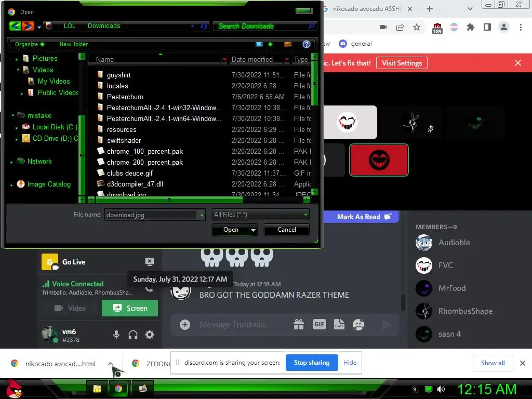Expand the Open button split arrow
Viewport: 532px width, 399px height.
pos(253,230)
